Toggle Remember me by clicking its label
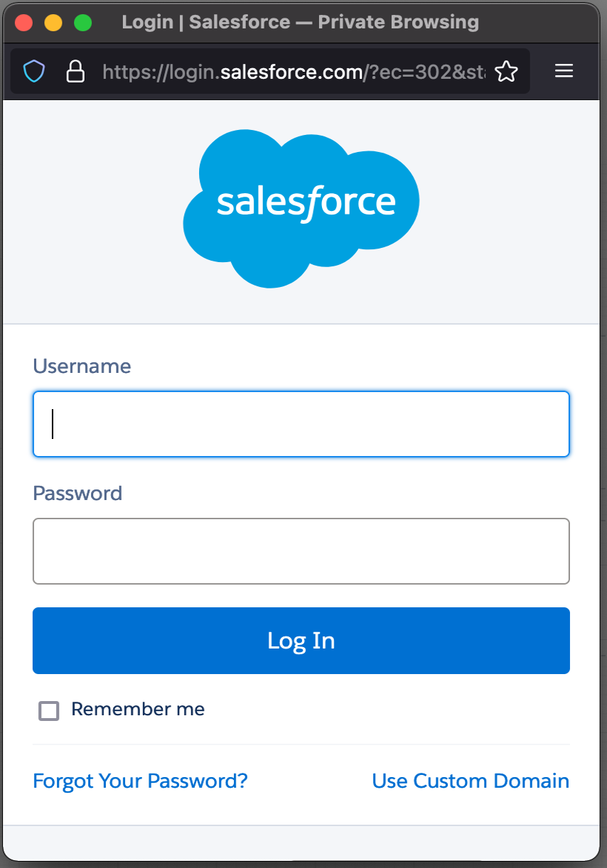607x868 pixels. click(137, 709)
